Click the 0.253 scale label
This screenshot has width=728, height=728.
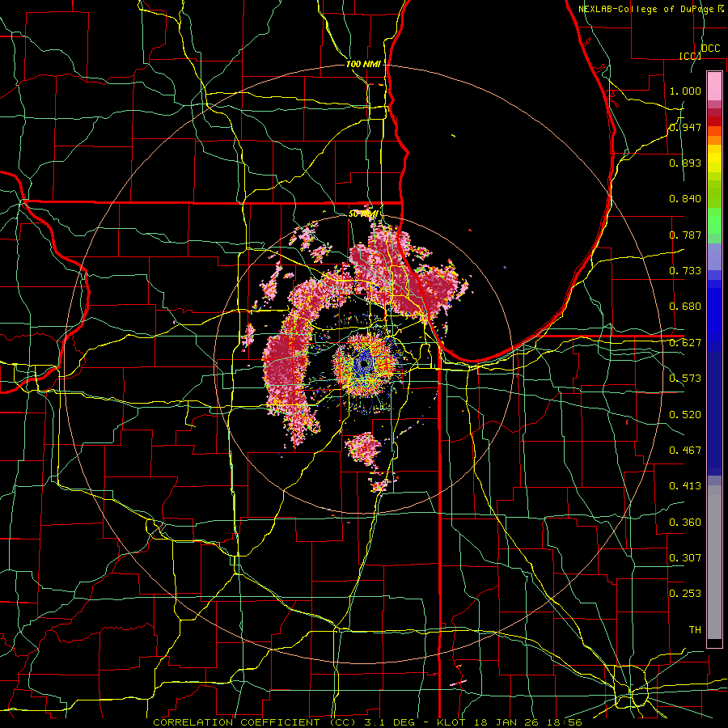click(685, 594)
